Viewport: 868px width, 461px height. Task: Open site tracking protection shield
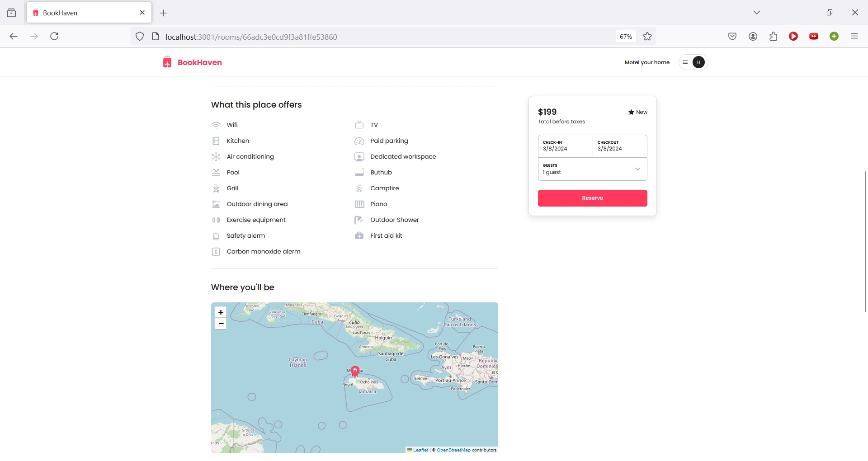pos(140,37)
